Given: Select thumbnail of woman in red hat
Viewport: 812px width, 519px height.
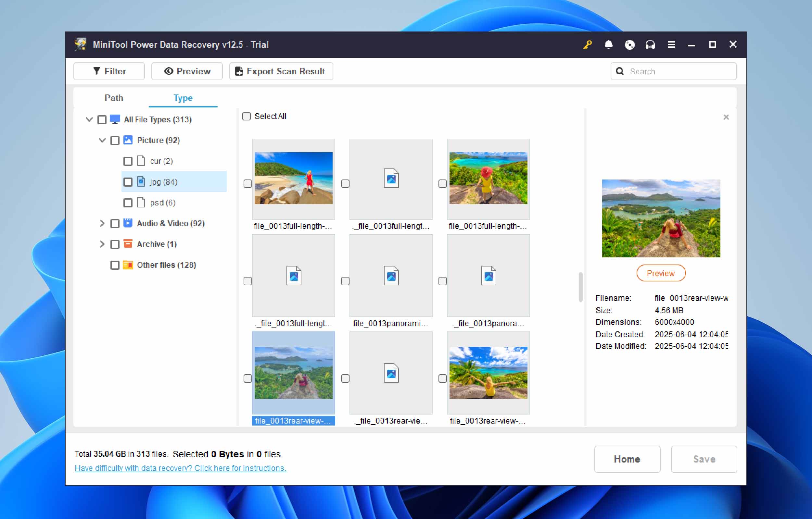Looking at the screenshot, I should click(x=488, y=178).
